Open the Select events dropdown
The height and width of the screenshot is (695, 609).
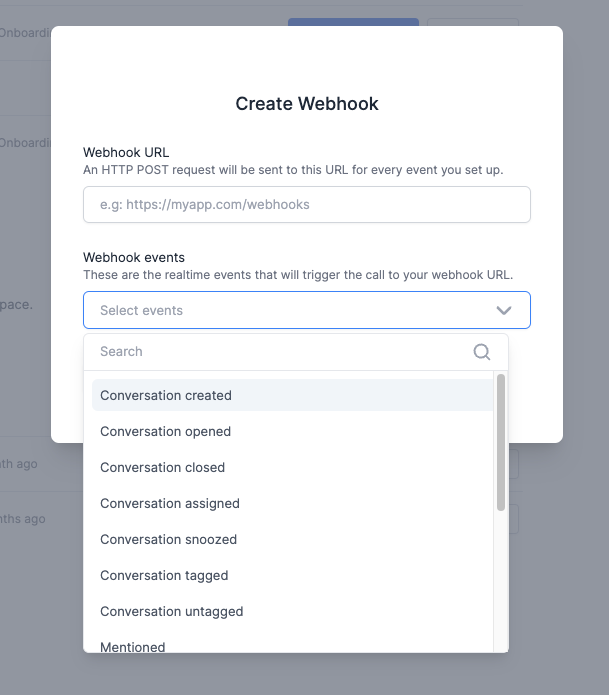pyautogui.click(x=307, y=310)
